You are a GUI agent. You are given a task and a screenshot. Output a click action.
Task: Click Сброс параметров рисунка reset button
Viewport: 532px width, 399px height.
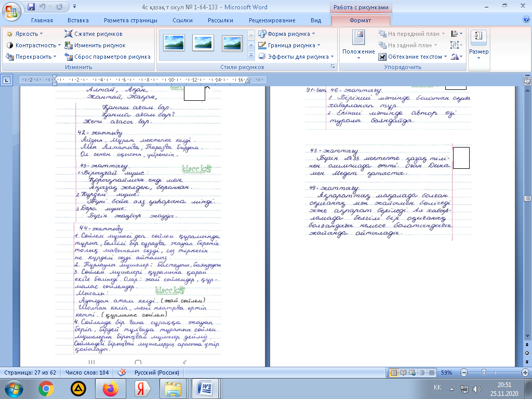(x=108, y=57)
